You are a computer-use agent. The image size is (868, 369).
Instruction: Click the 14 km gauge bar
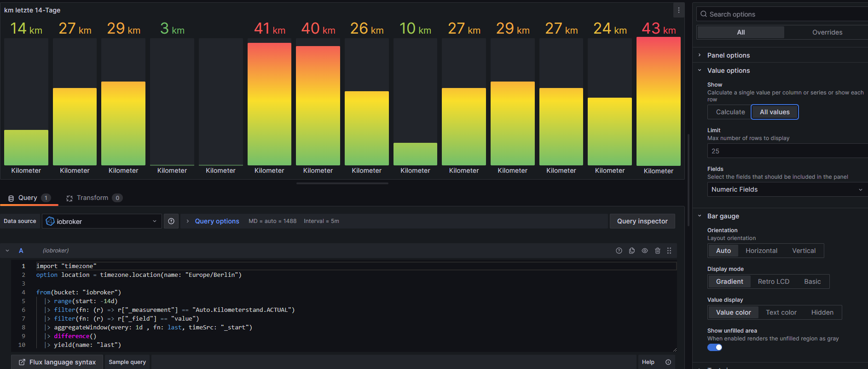click(26, 147)
